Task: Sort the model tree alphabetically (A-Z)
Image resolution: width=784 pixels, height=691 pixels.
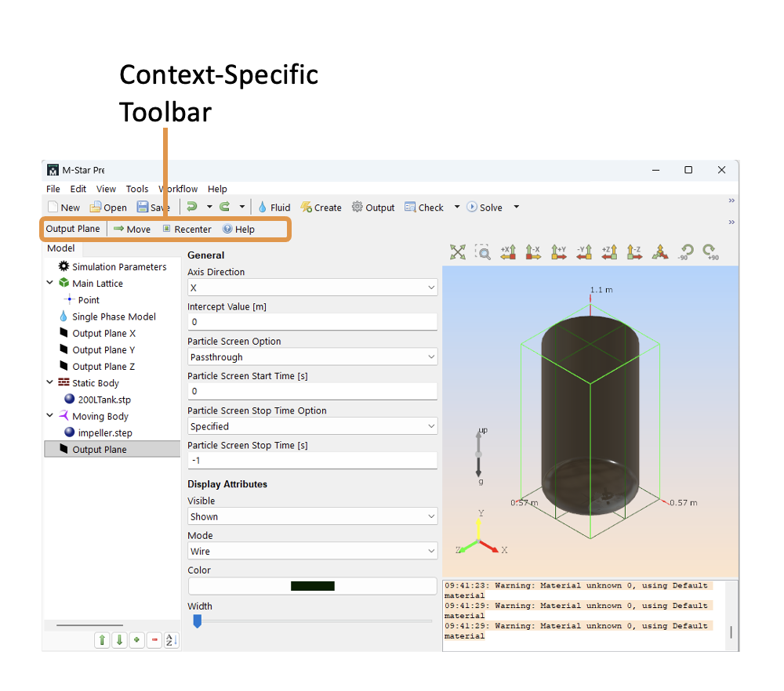Action: coord(172,640)
